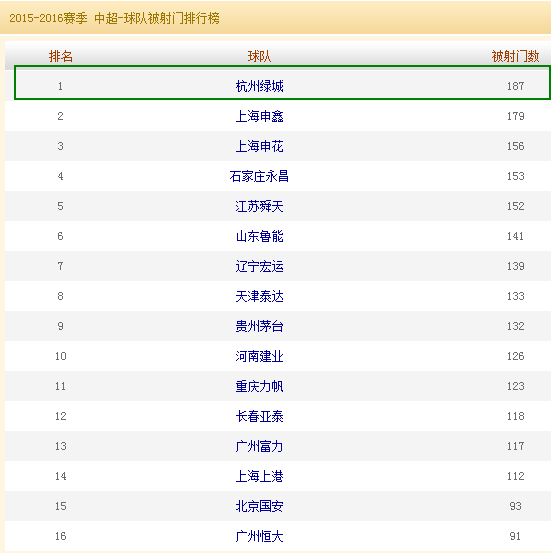Image resolution: width=551 pixels, height=553 pixels.
Task: Click the 187 shots value in first row
Action: click(515, 86)
